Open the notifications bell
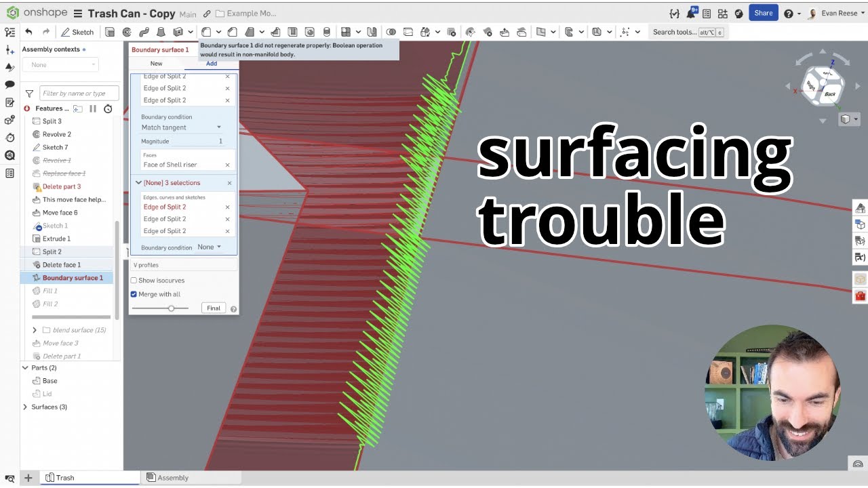Screen dimensions: 868x488 pos(691,13)
